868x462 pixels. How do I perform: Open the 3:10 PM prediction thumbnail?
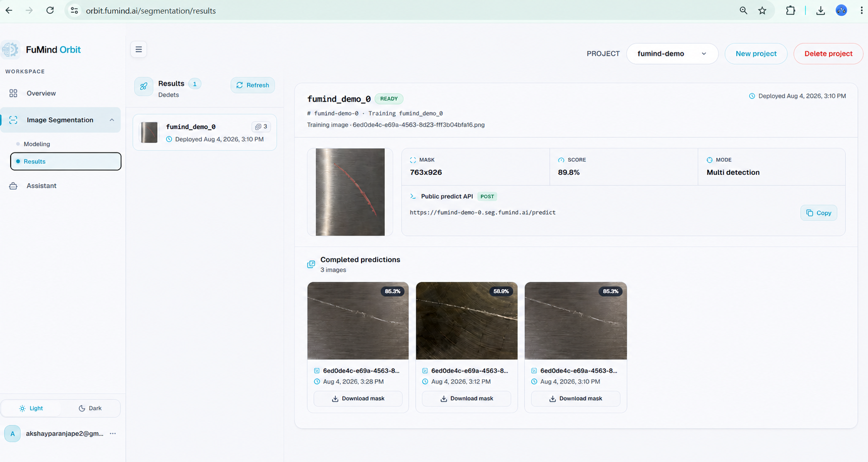pyautogui.click(x=576, y=321)
